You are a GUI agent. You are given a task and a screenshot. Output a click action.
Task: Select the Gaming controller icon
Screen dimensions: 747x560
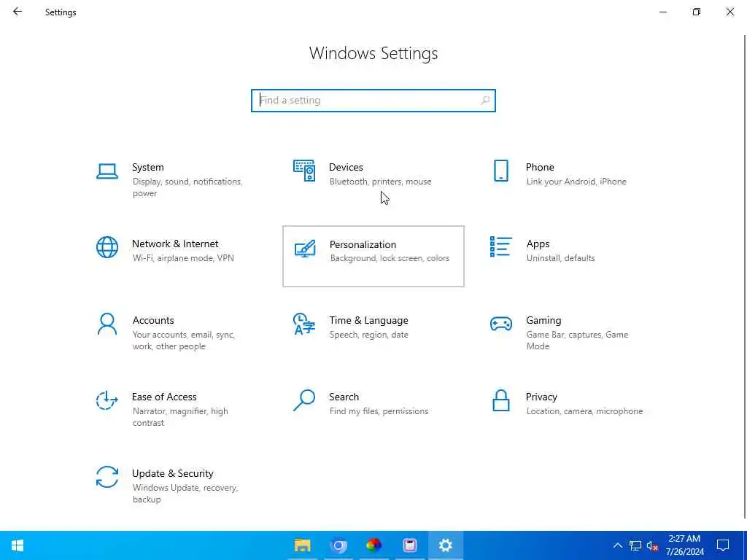pos(500,324)
